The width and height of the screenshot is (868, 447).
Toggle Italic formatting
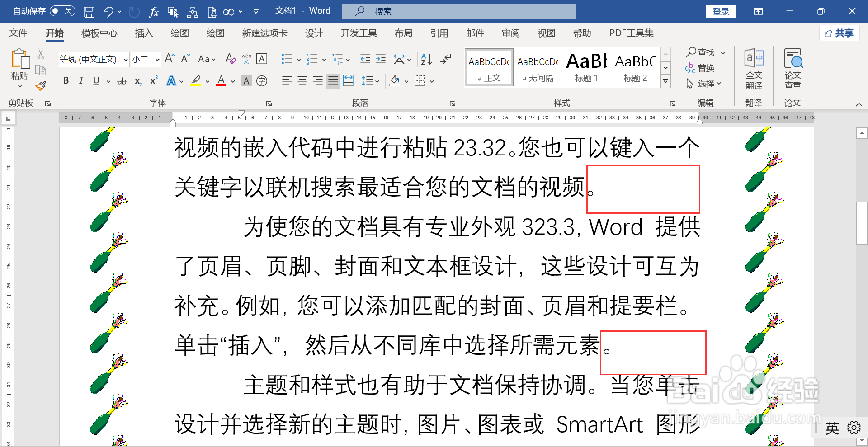coord(81,81)
